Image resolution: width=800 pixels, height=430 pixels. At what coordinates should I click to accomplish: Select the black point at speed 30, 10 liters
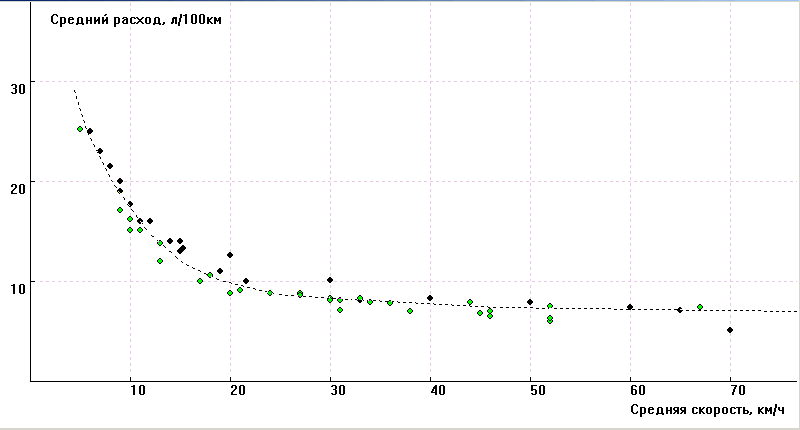tap(330, 280)
